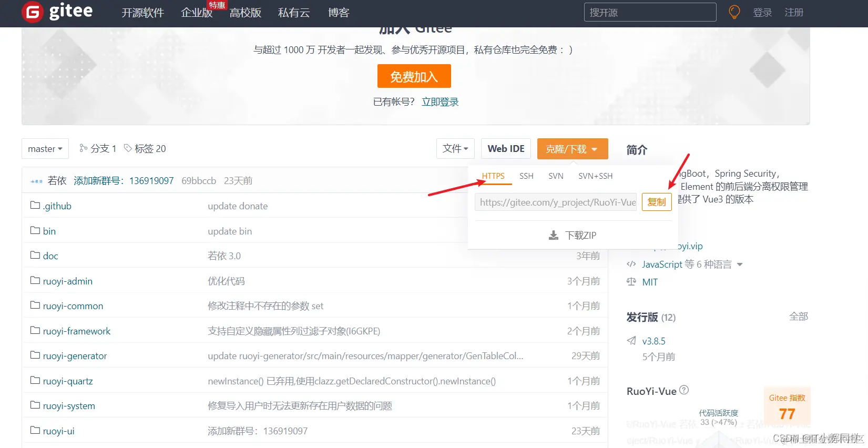Click the download icon beside 下载ZIP

pyautogui.click(x=554, y=235)
